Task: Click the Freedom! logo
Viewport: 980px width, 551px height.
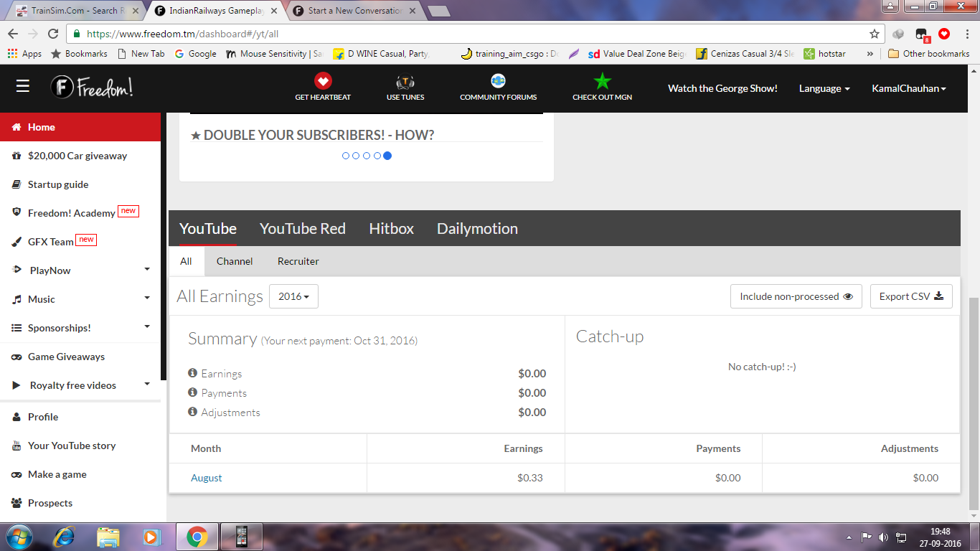Action: [x=92, y=88]
